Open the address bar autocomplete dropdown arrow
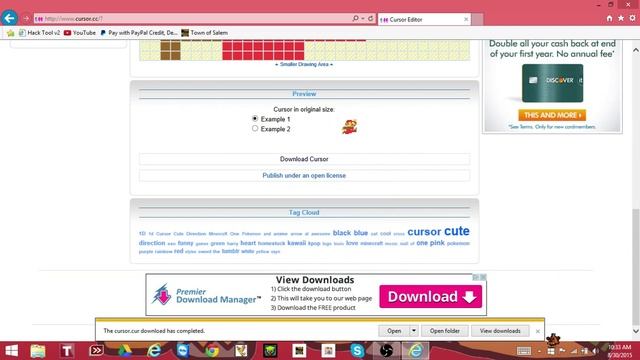The width and height of the screenshot is (640, 360). pyautogui.click(x=362, y=18)
